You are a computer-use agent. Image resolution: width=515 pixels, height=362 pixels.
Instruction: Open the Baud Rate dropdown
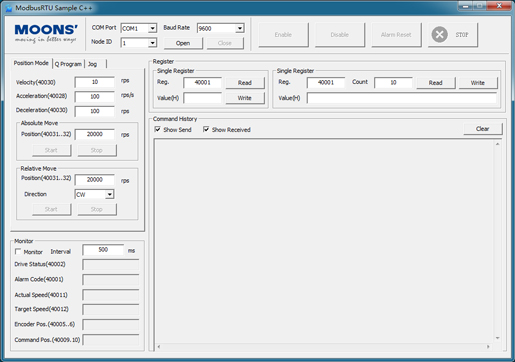[240, 28]
